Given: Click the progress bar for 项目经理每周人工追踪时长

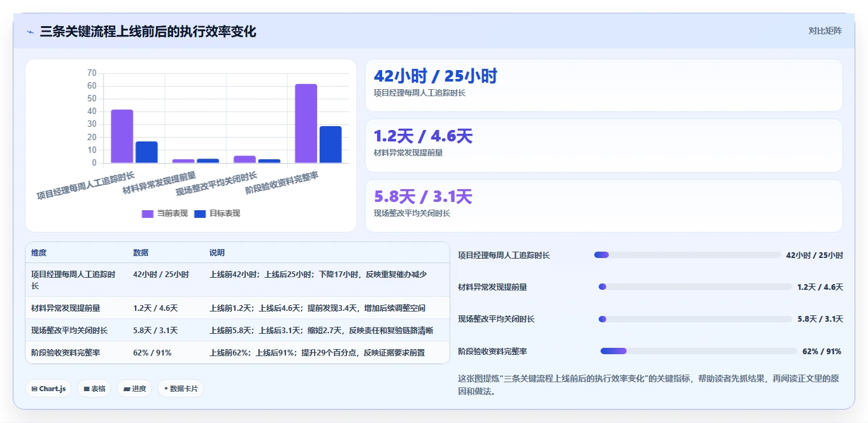Looking at the screenshot, I should tap(687, 255).
